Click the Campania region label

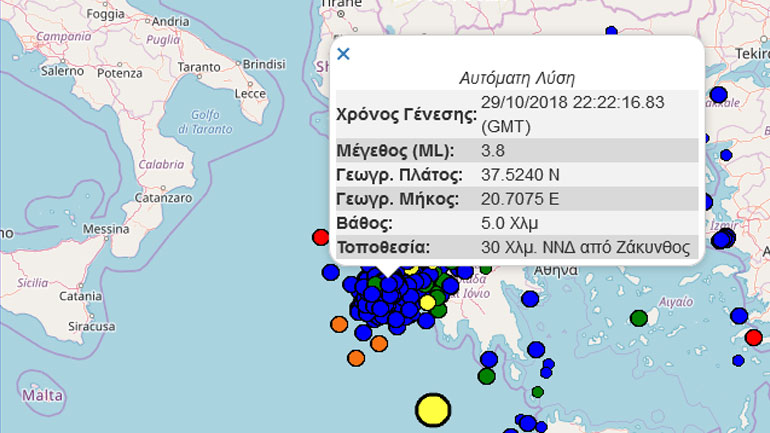[64, 36]
